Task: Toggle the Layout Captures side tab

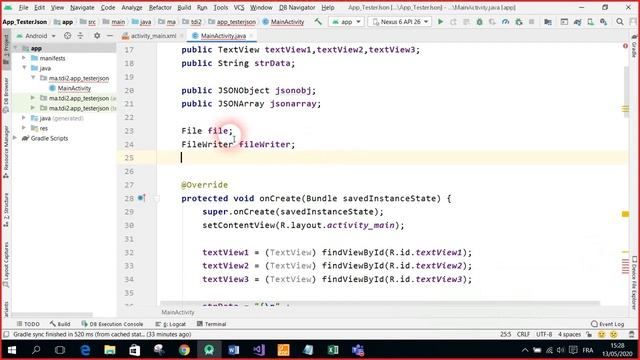Action: [x=6, y=264]
